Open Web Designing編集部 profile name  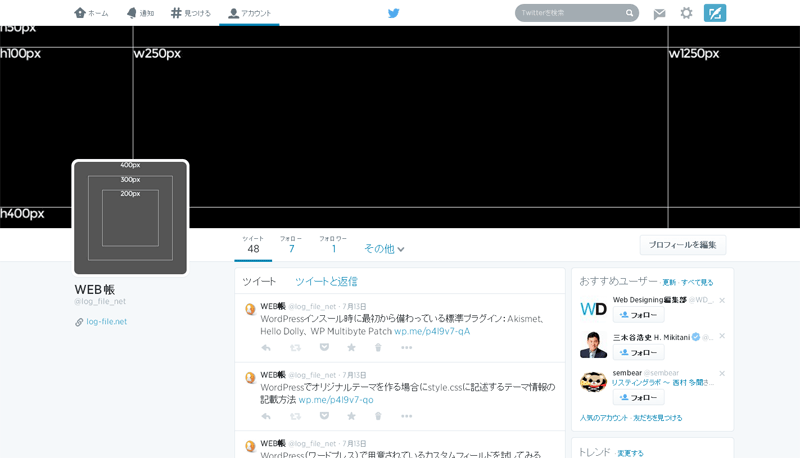649,300
